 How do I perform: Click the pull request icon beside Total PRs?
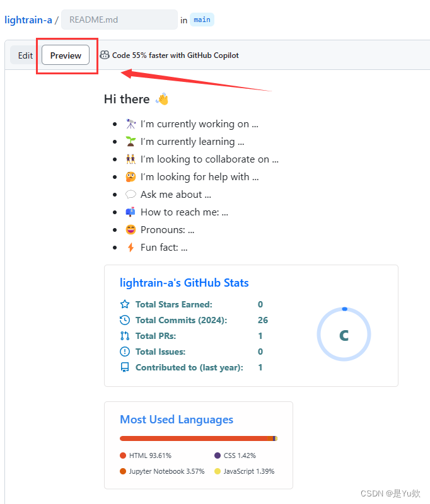(125, 336)
